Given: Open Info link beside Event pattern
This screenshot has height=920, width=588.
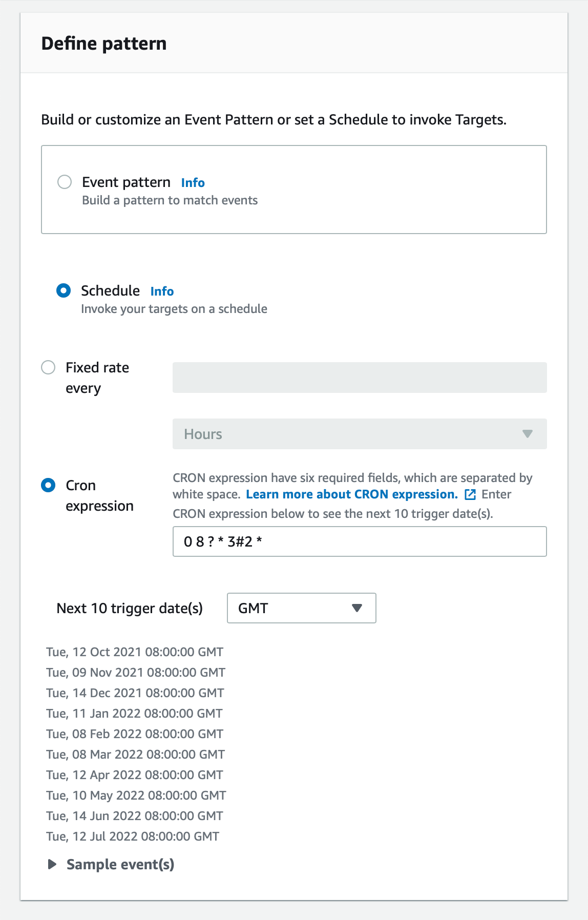Looking at the screenshot, I should tap(193, 183).
